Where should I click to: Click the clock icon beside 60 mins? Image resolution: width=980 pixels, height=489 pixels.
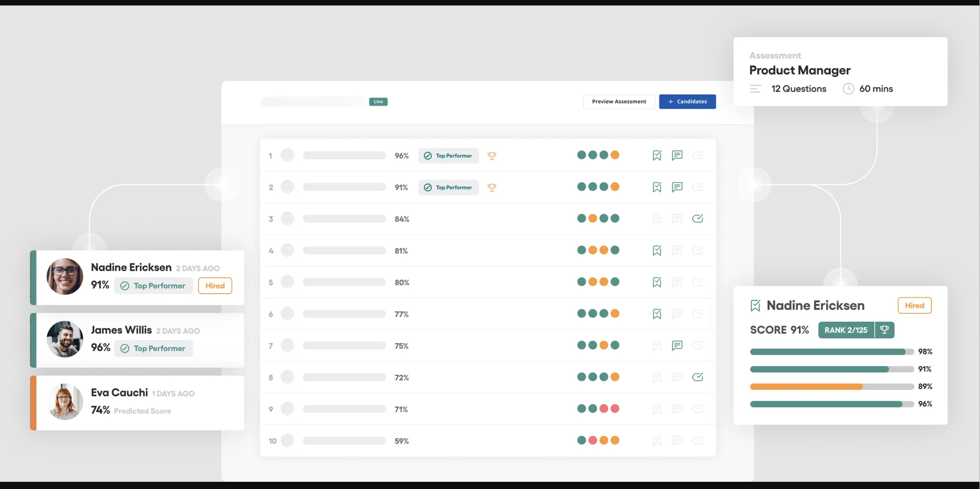coord(848,89)
